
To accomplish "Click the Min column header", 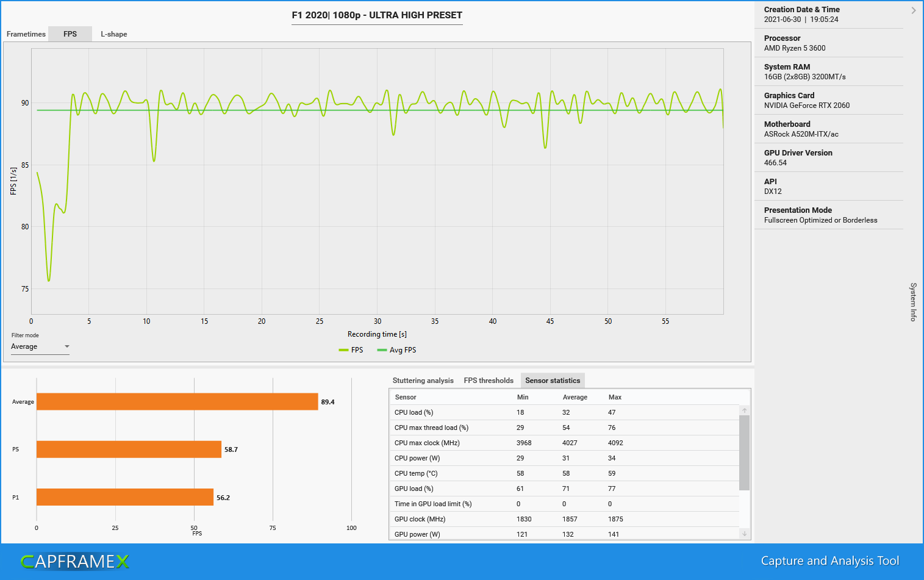I will pyautogui.click(x=523, y=397).
